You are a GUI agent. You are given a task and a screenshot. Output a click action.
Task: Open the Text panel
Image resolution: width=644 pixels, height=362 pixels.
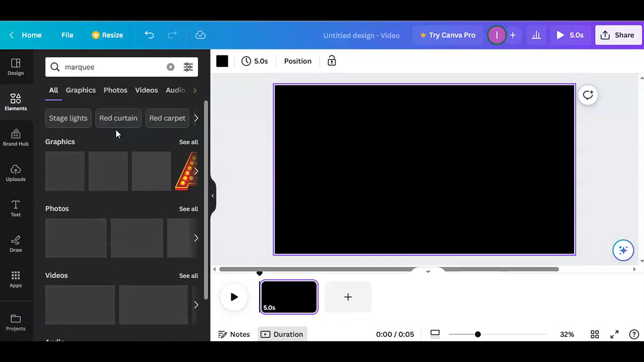click(x=16, y=208)
